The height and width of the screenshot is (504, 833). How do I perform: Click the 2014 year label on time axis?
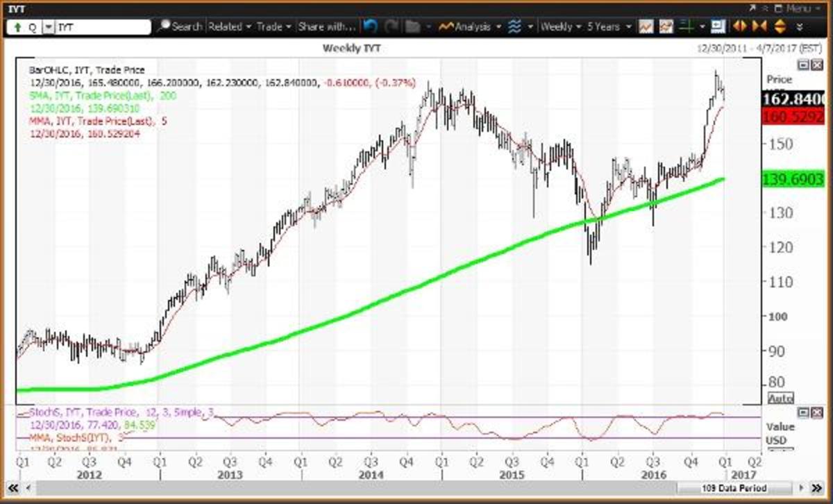[370, 474]
